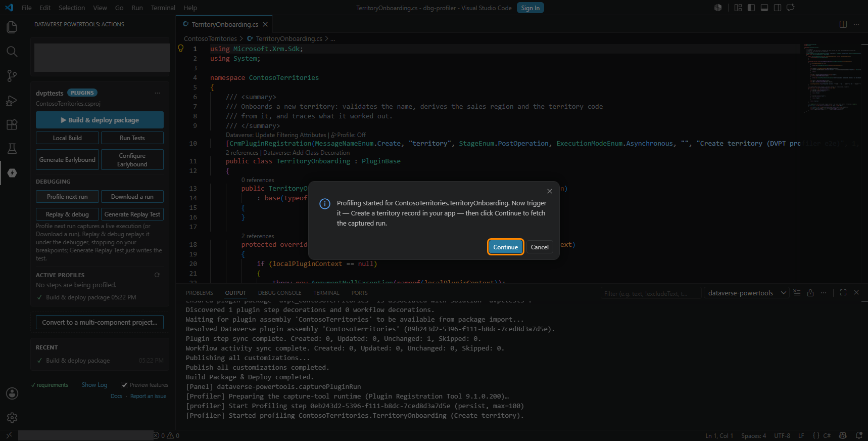
Task: Open Output panel more actions ellipsis
Action: 824,293
